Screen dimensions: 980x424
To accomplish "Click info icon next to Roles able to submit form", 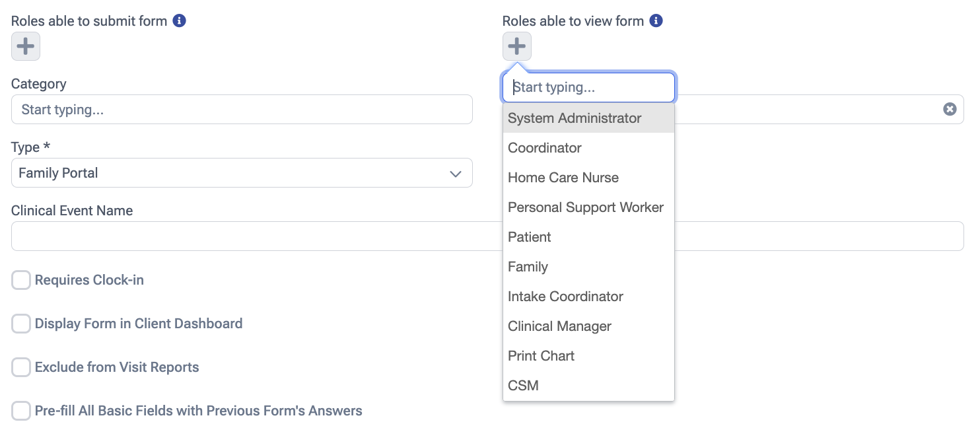I will coord(179,20).
